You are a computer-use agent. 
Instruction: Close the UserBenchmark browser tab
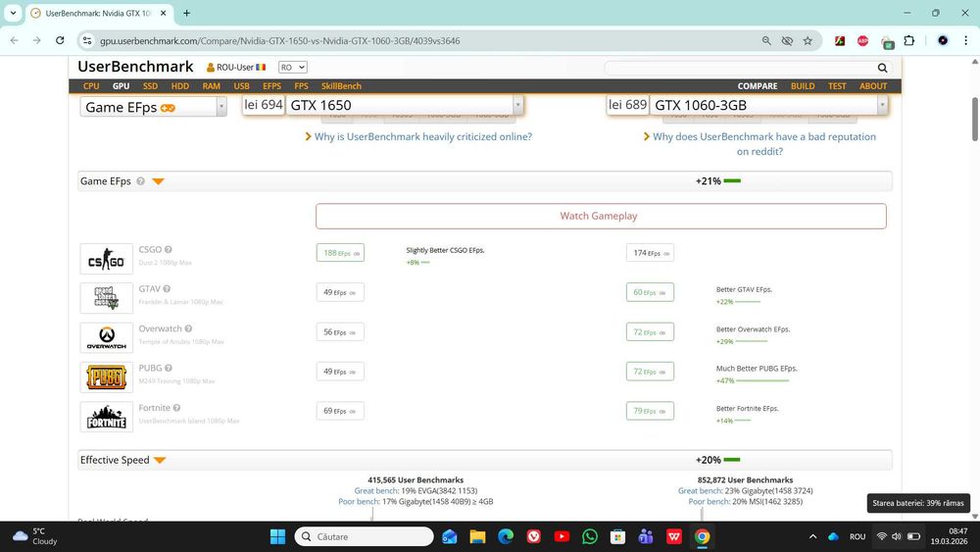pyautogui.click(x=163, y=13)
